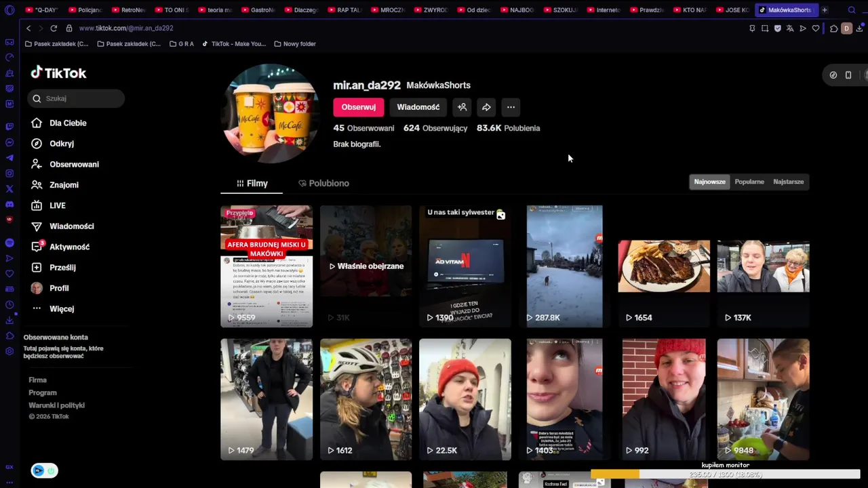Click the browser address bar URL
The image size is (868, 488).
coord(126,28)
